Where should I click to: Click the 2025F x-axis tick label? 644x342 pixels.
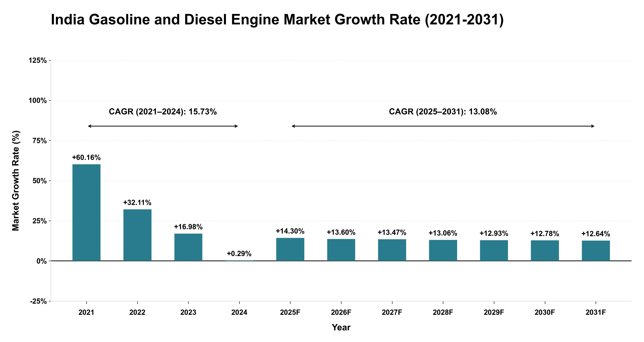pyautogui.click(x=290, y=312)
